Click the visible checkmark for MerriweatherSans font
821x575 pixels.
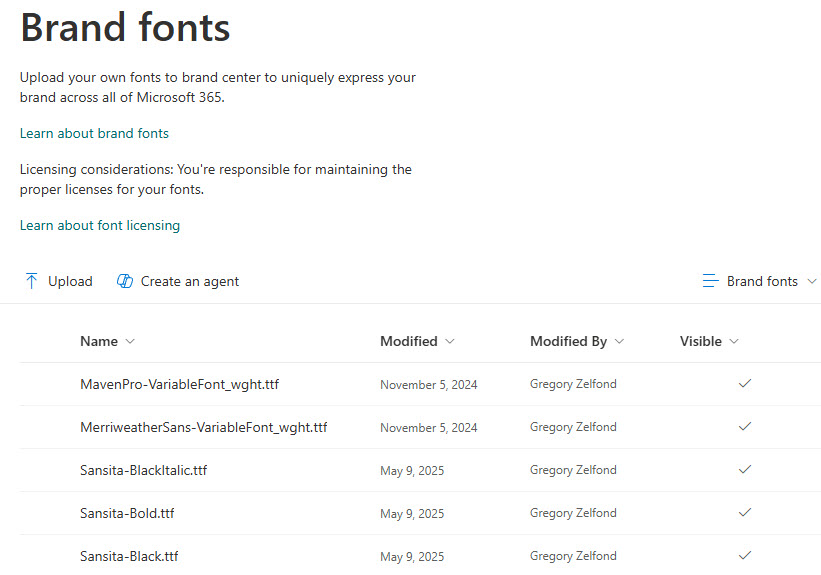744,427
